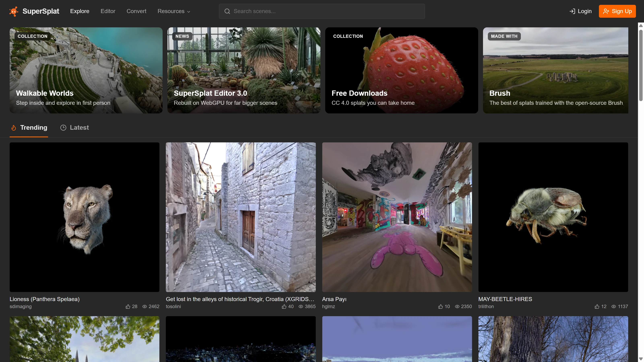Click the flame icon beside Trending
This screenshot has height=362, width=644.
(14, 128)
